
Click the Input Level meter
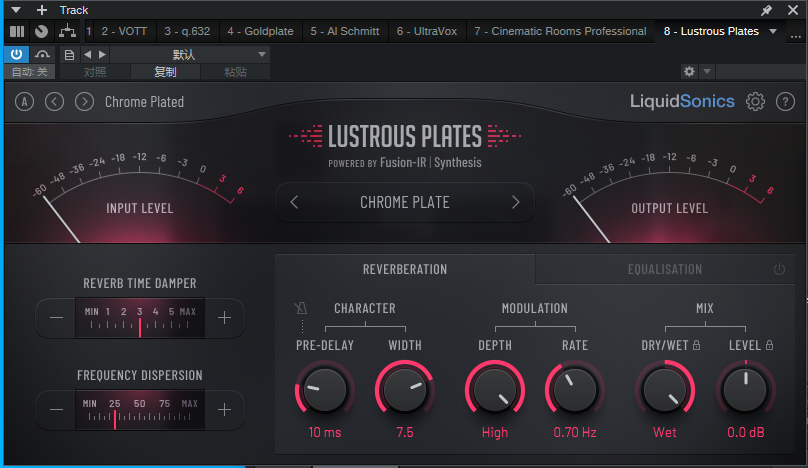point(139,198)
